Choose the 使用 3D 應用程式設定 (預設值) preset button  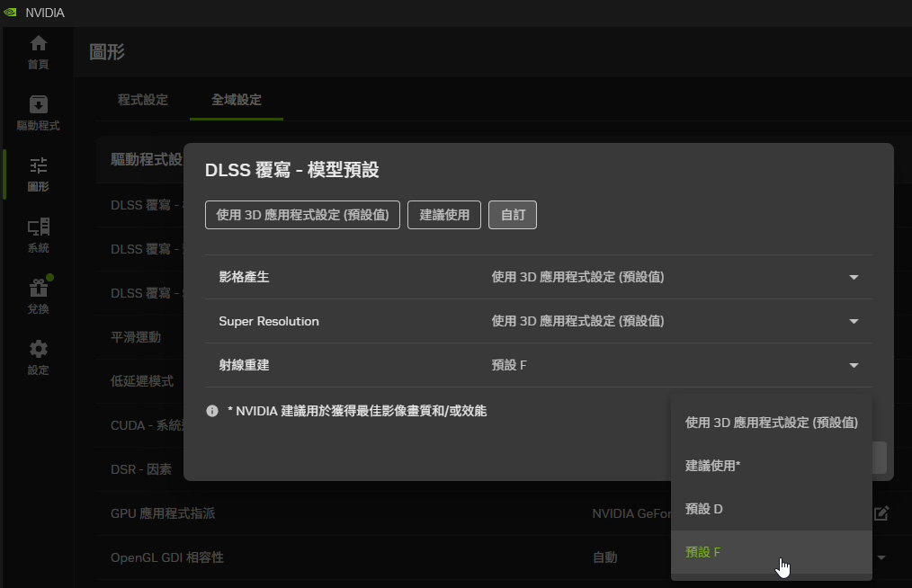tap(302, 215)
